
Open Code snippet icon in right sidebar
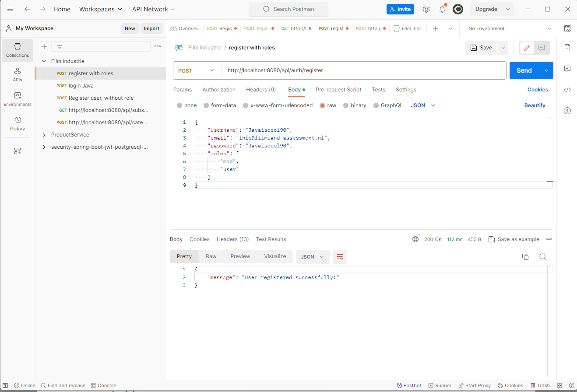tap(567, 90)
